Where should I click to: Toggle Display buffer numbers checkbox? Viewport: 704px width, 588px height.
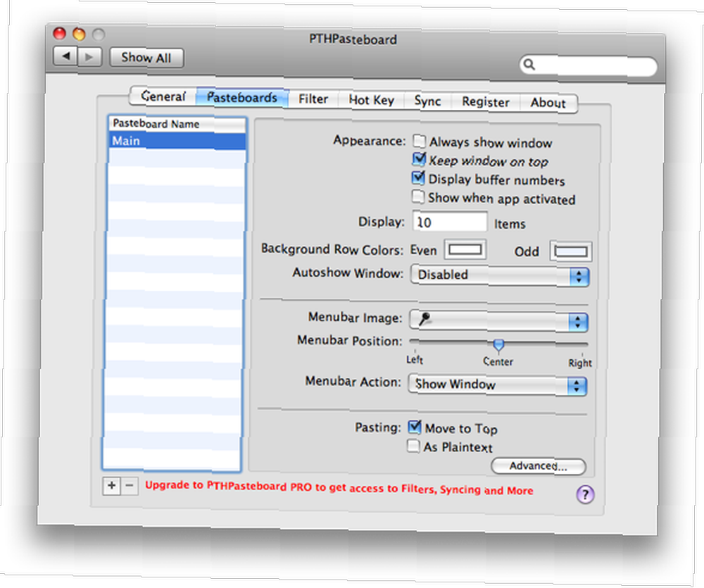(x=418, y=177)
